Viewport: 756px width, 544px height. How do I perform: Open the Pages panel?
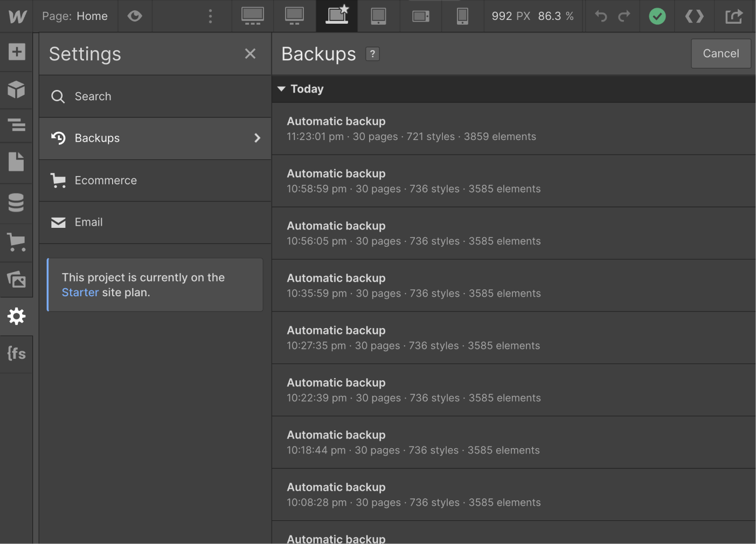click(17, 162)
